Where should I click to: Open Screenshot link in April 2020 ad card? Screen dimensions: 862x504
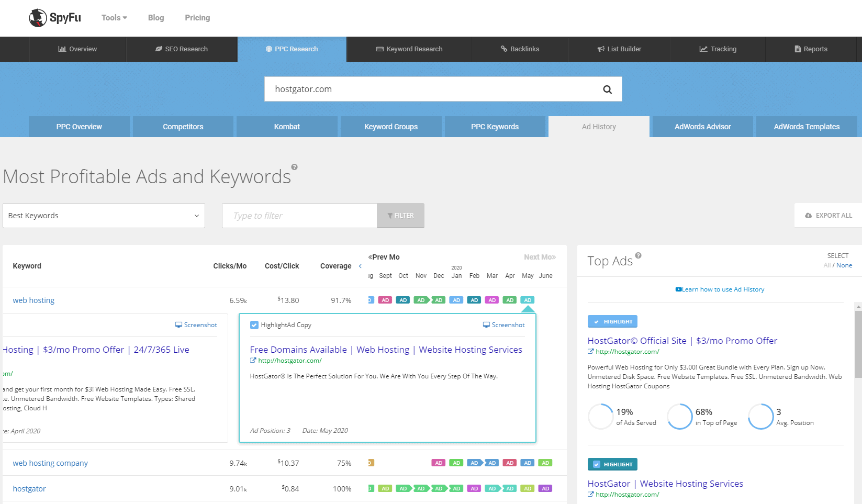click(196, 325)
